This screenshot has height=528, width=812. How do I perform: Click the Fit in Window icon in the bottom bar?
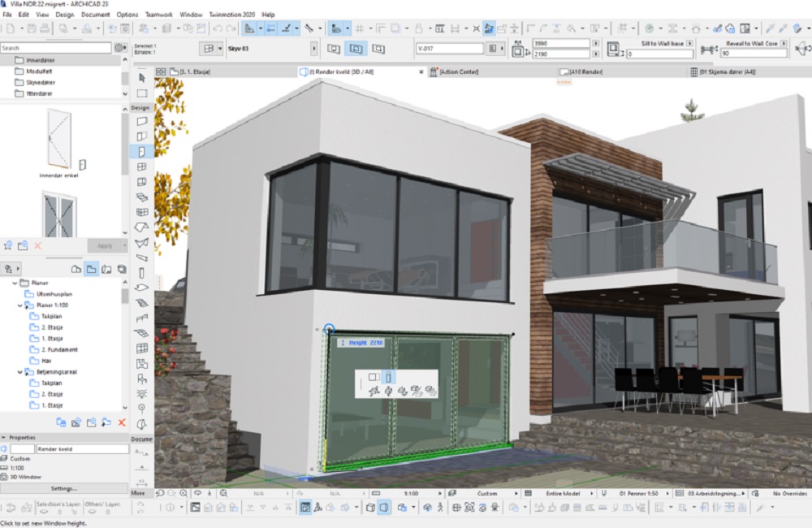pos(223,493)
